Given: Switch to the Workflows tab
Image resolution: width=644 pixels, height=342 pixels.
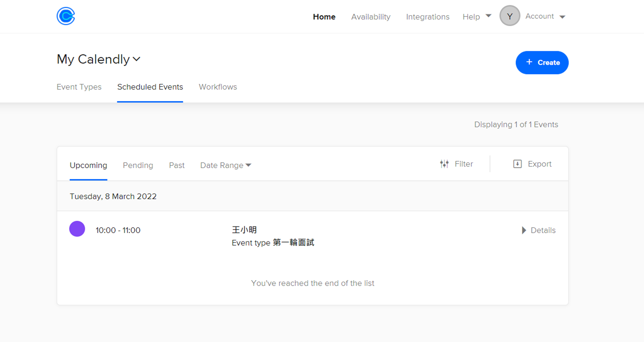Looking at the screenshot, I should coord(218,87).
